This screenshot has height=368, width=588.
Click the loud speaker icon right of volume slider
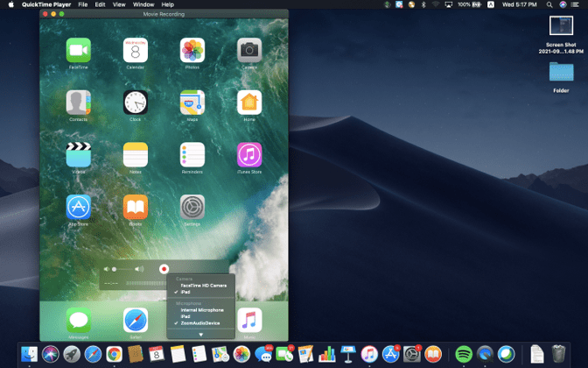[x=139, y=269]
